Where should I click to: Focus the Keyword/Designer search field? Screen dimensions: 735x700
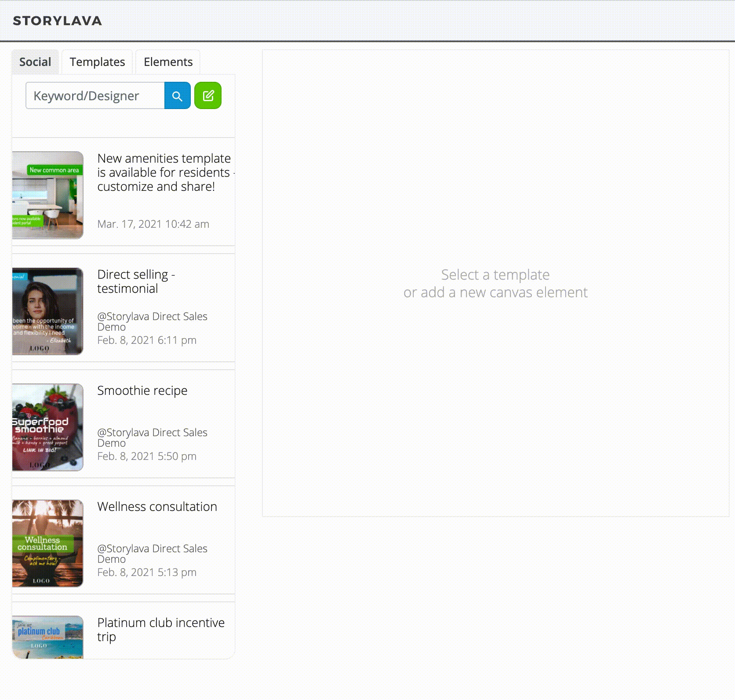click(95, 96)
